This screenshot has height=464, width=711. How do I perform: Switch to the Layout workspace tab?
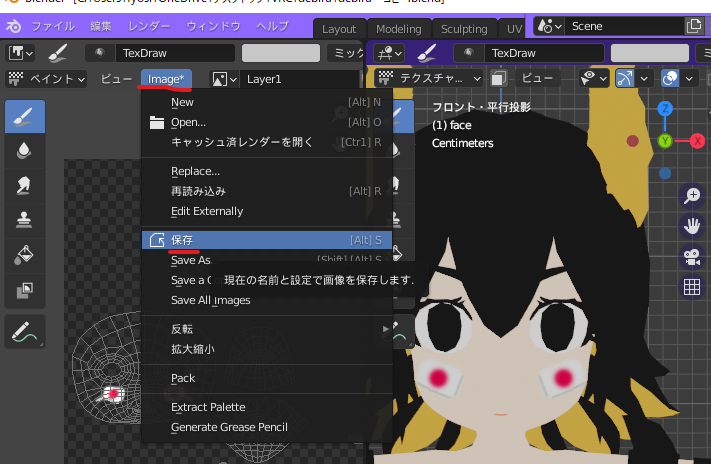click(339, 29)
